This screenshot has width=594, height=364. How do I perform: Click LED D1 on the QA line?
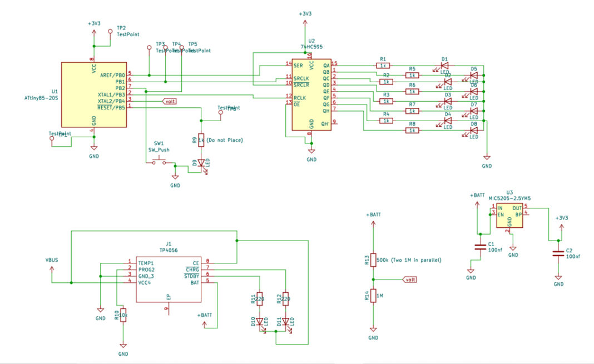click(444, 66)
